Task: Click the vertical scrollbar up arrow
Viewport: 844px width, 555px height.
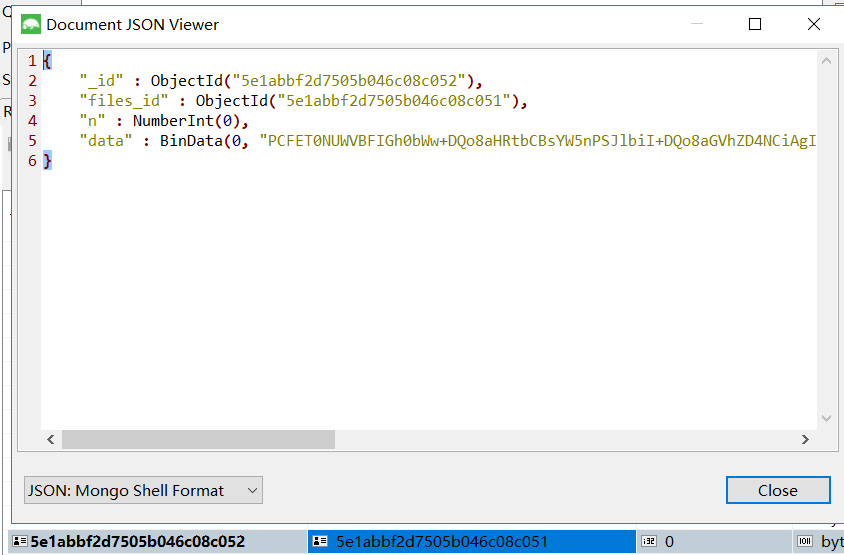Action: click(826, 61)
